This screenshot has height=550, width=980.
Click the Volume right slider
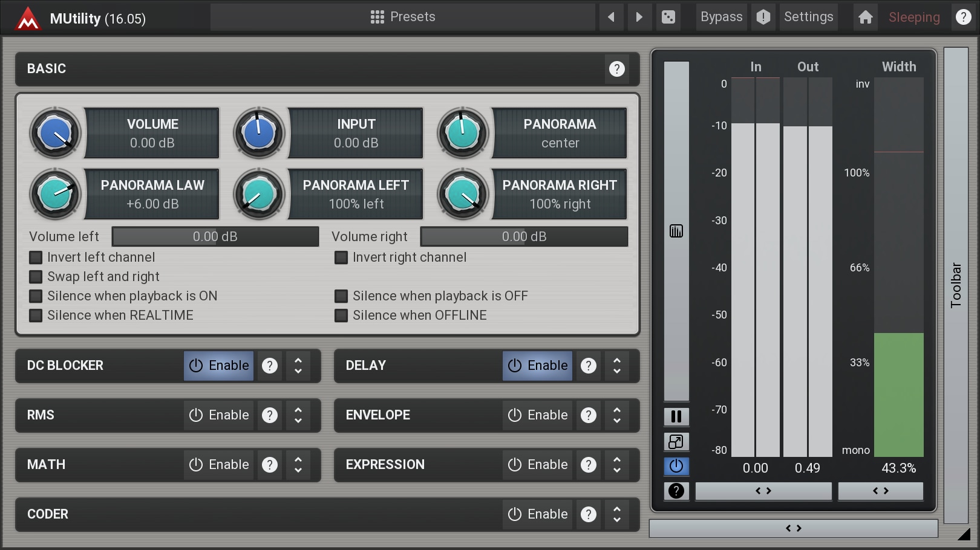[x=524, y=237]
